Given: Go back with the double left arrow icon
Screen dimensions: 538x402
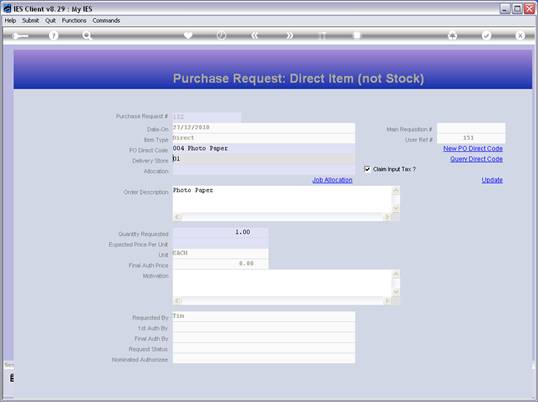Looking at the screenshot, I should (x=255, y=35).
